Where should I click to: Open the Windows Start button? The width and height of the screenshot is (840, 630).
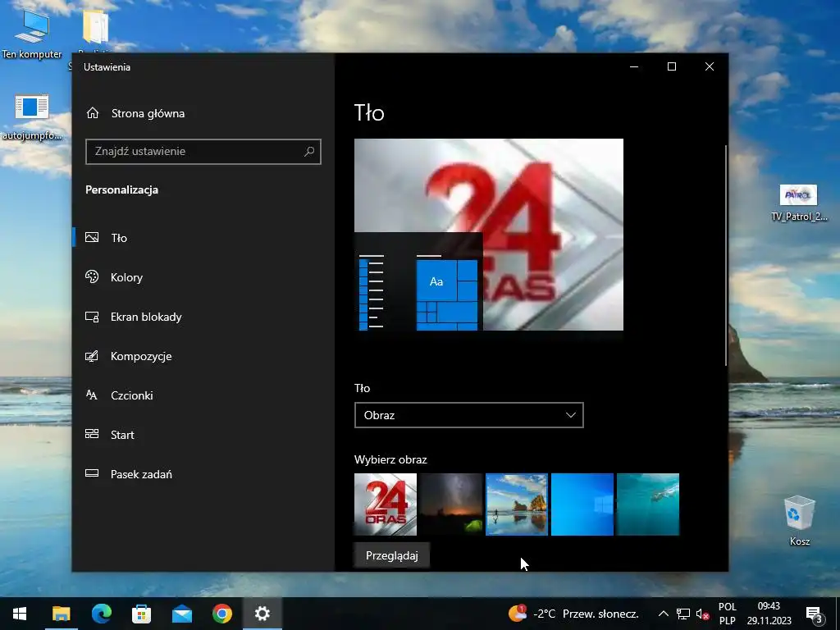20,614
